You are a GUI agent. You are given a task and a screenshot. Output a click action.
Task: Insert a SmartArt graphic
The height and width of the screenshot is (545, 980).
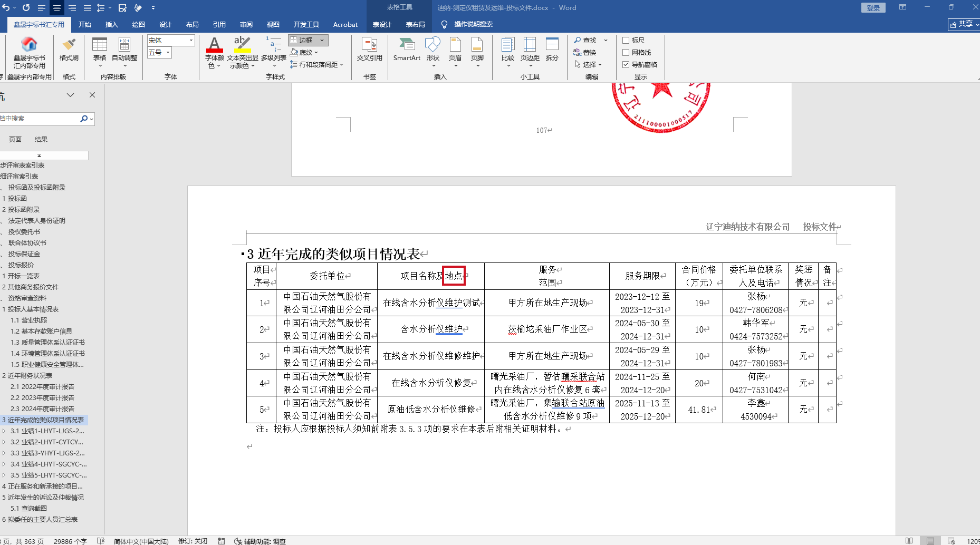(407, 49)
